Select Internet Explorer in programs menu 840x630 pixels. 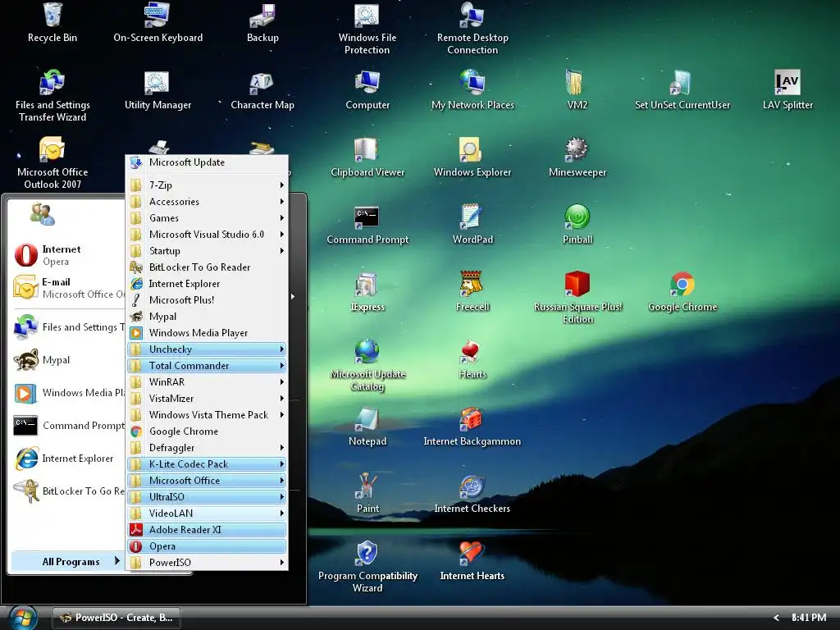[207, 283]
